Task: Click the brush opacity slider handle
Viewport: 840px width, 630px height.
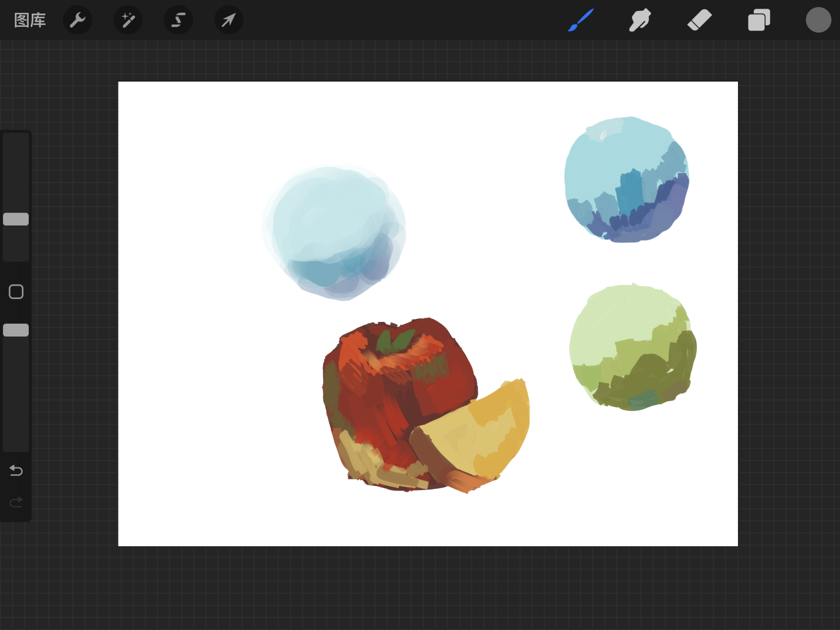Action: coord(16,330)
